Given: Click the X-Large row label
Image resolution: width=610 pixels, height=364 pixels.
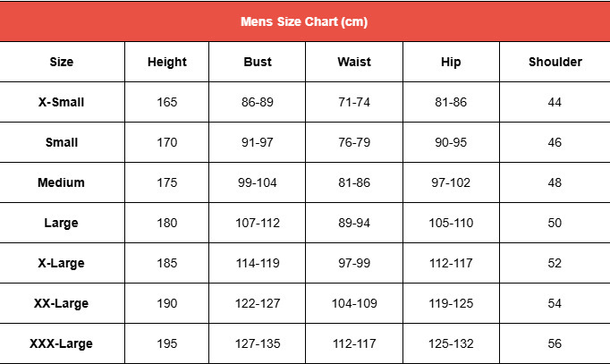Looking at the screenshot, I should (x=62, y=263).
